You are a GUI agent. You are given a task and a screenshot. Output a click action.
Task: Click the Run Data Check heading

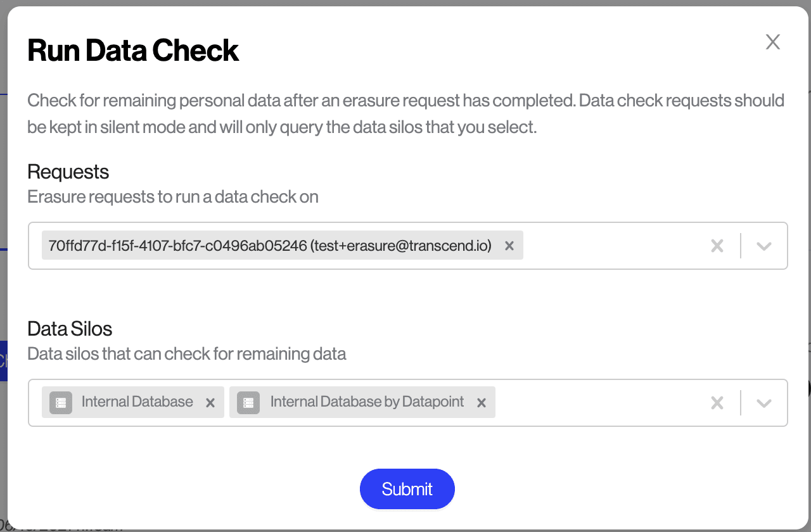(x=133, y=51)
